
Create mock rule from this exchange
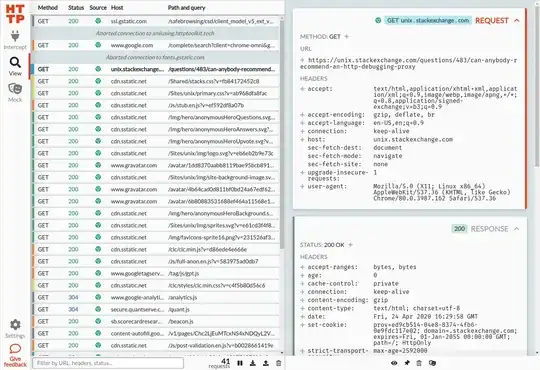432,363
